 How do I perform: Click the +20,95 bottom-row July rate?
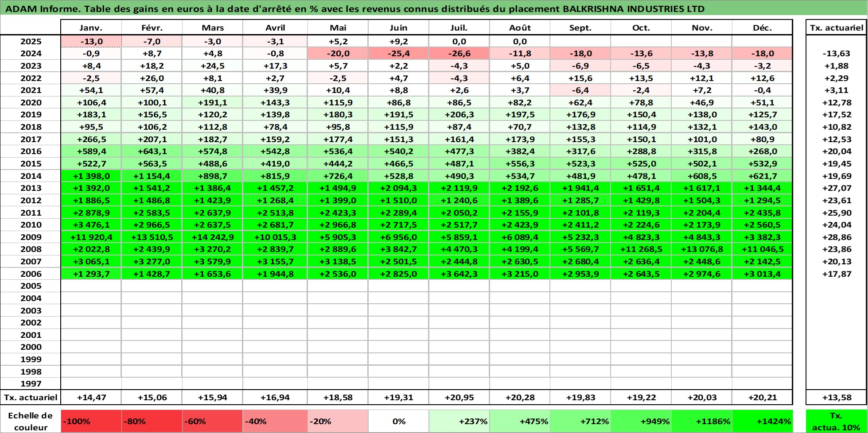click(x=459, y=398)
